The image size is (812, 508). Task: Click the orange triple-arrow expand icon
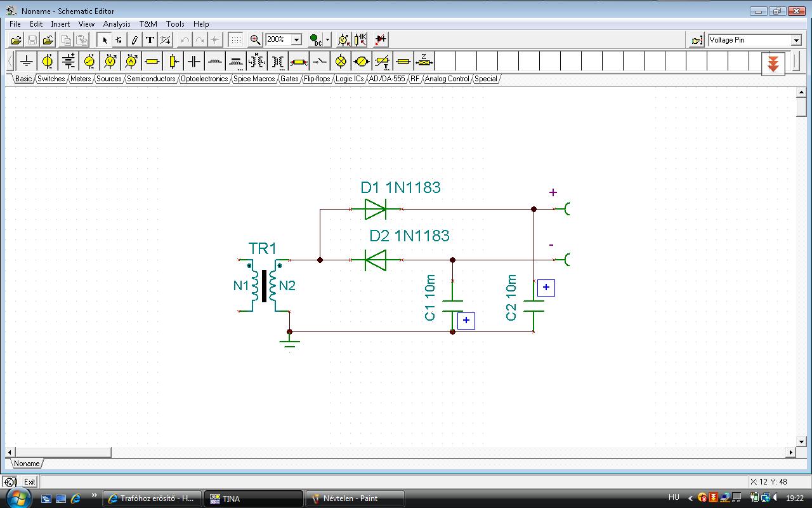click(x=773, y=63)
